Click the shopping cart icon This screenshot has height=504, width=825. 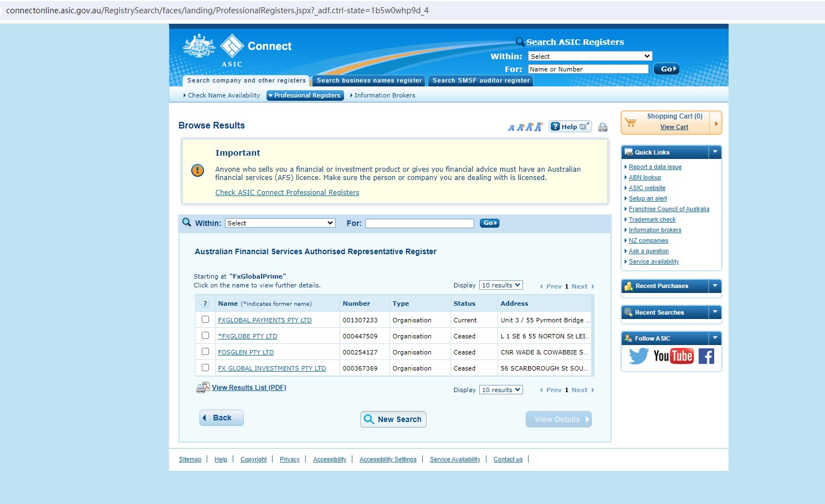tap(631, 121)
